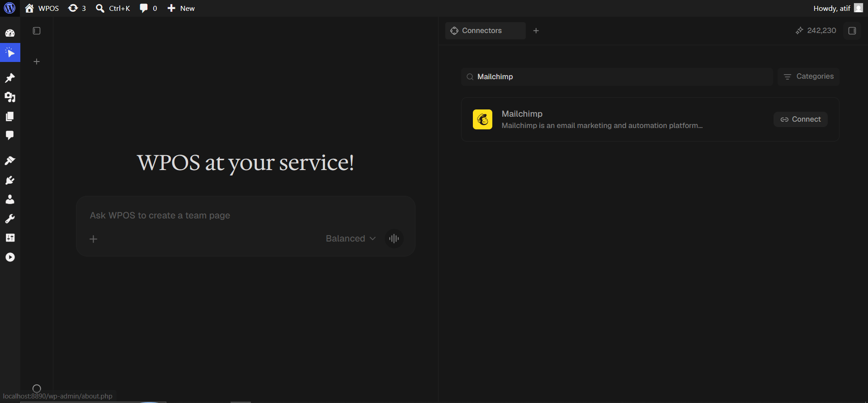Open the Posts pushpin icon
The height and width of the screenshot is (403, 868).
click(x=10, y=78)
